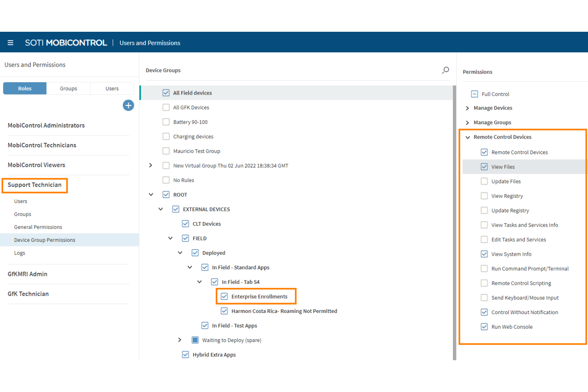Switch to the Users tab
The height and width of the screenshot is (392, 588).
point(112,89)
